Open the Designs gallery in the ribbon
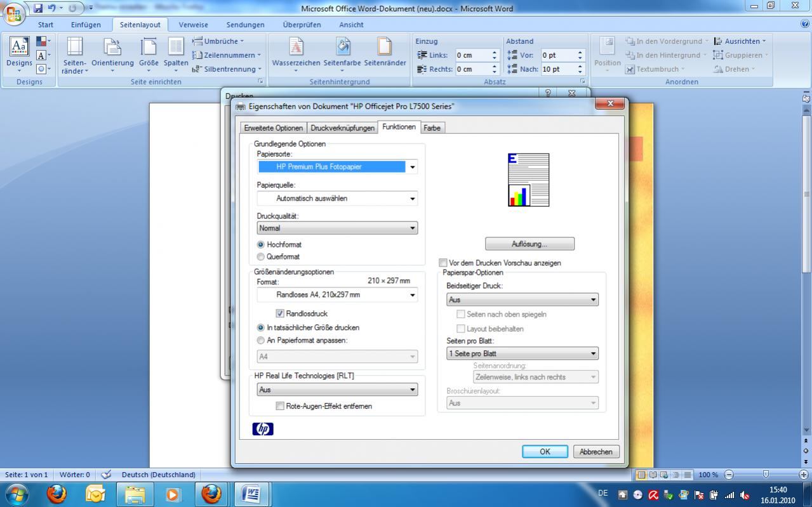The image size is (812, 507). coord(19,55)
